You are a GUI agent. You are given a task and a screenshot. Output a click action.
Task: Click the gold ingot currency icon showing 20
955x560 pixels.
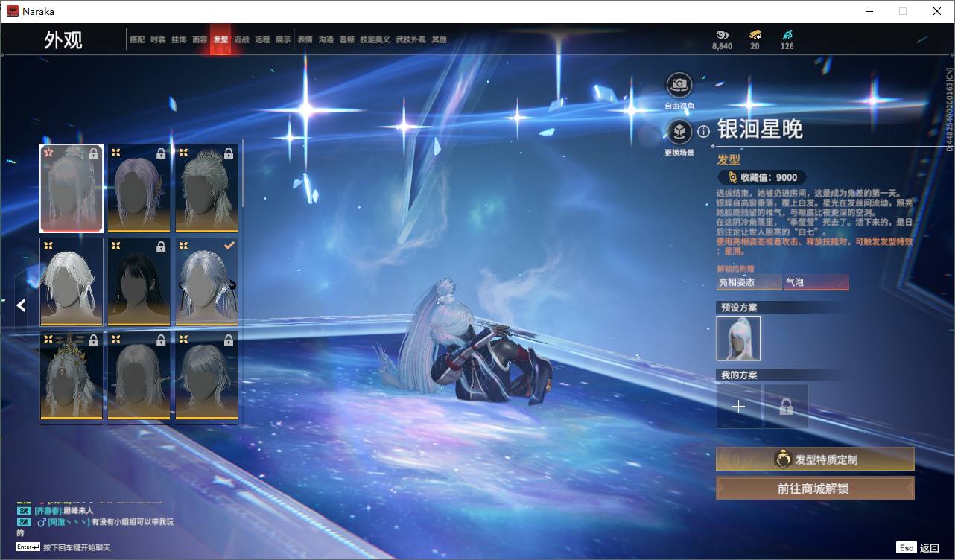(x=755, y=34)
